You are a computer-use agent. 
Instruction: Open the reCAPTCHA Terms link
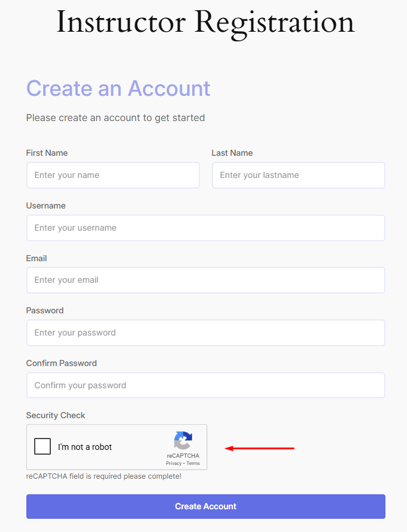[193, 463]
